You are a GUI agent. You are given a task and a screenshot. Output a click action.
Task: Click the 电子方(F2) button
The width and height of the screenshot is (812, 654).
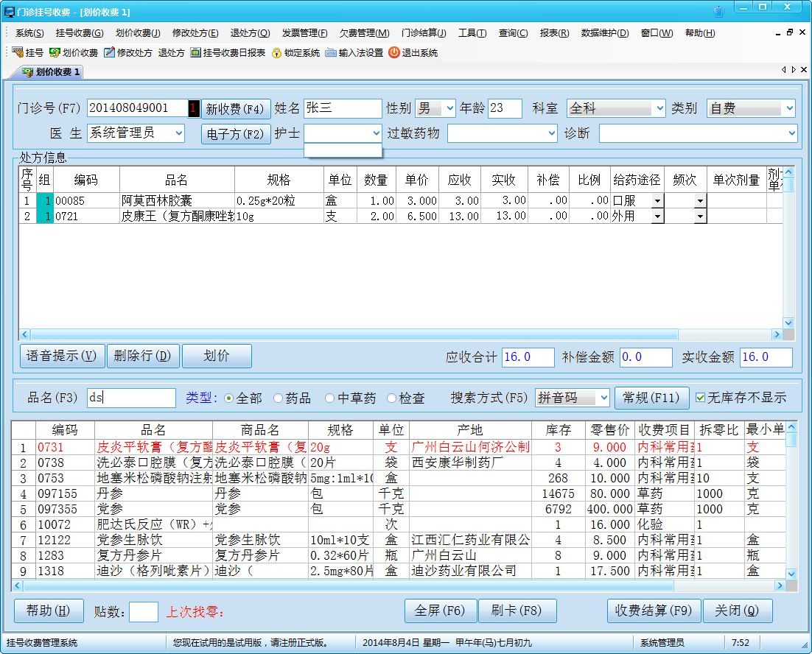coord(236,134)
